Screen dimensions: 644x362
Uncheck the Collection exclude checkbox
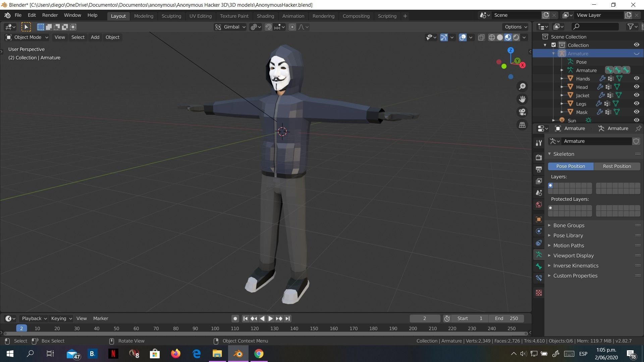(554, 45)
